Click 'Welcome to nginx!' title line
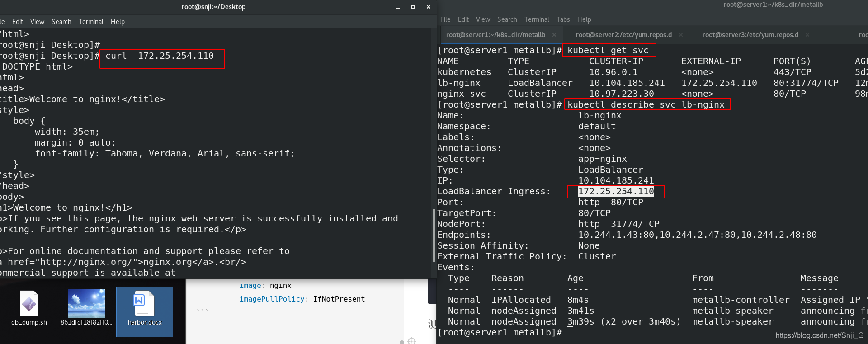 pos(82,99)
